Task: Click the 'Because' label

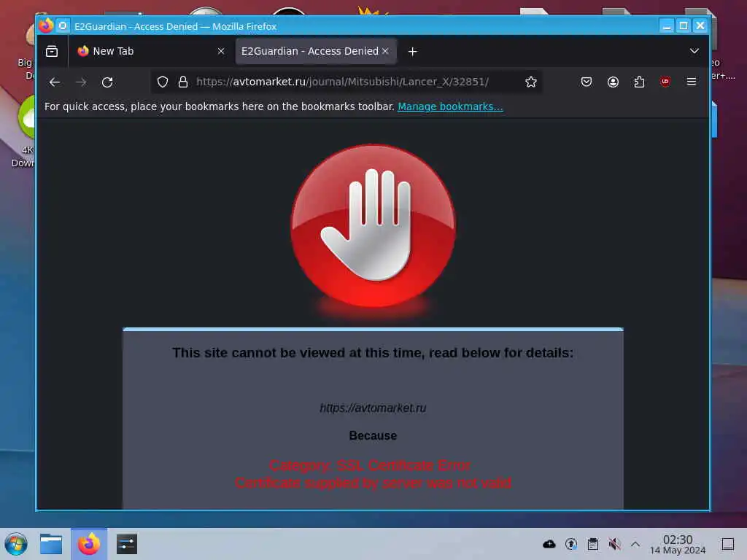Action: 373,436
